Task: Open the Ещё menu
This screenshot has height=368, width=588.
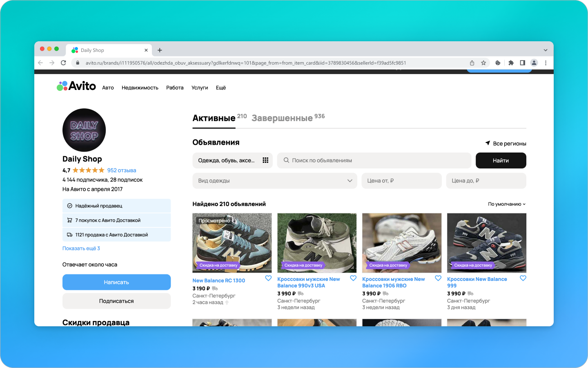Action: 221,88
